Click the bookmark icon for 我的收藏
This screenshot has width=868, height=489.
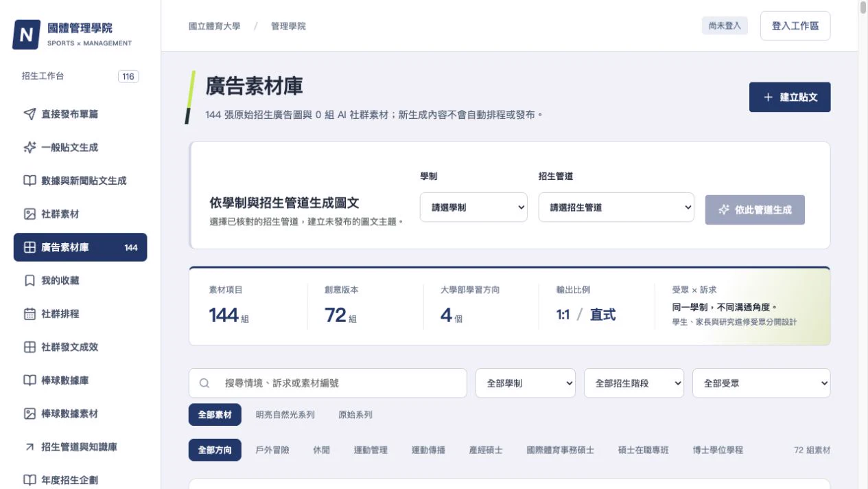coord(30,281)
